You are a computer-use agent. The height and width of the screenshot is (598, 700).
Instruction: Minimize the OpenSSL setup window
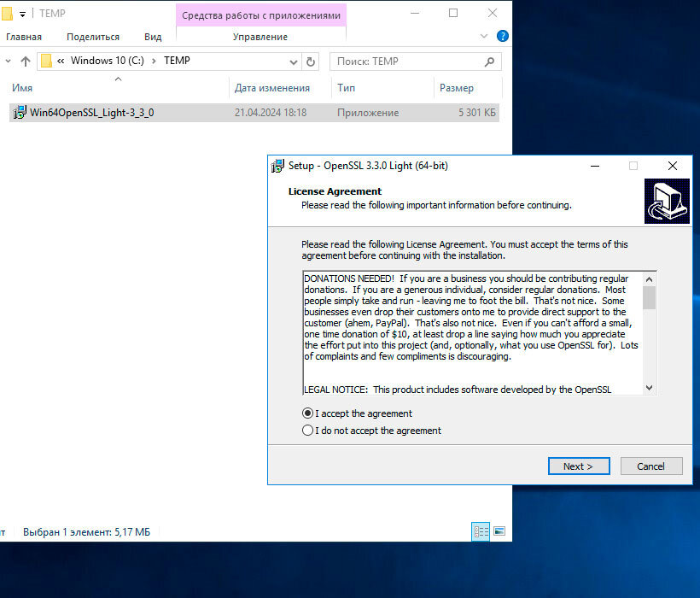(x=595, y=166)
